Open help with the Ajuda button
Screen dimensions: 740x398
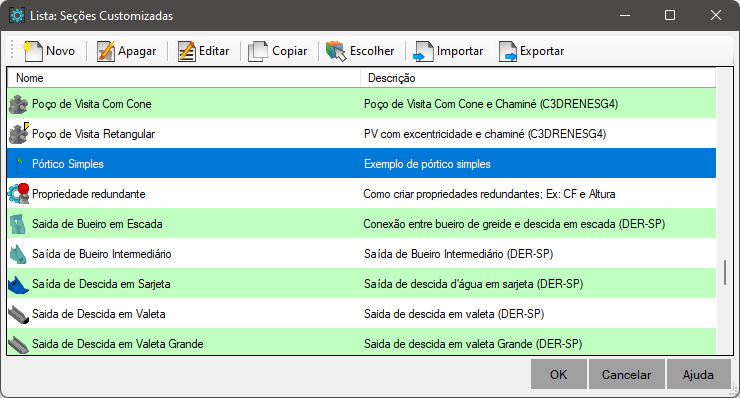[698, 374]
